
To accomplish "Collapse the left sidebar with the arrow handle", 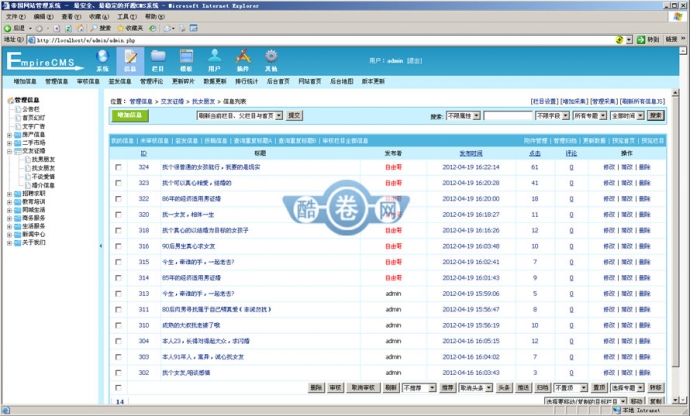I will coord(101,246).
